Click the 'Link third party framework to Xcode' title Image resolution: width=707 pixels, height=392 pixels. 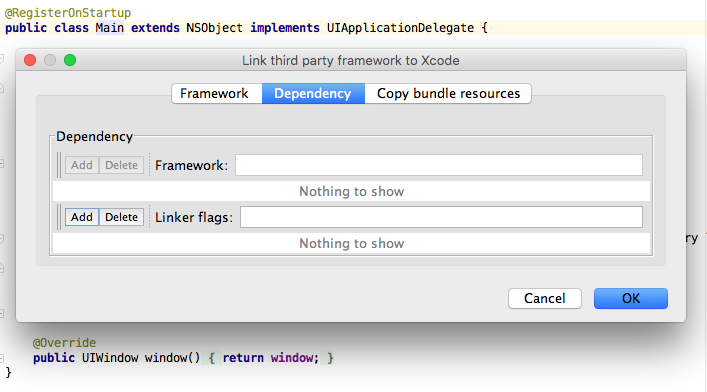[x=351, y=60]
